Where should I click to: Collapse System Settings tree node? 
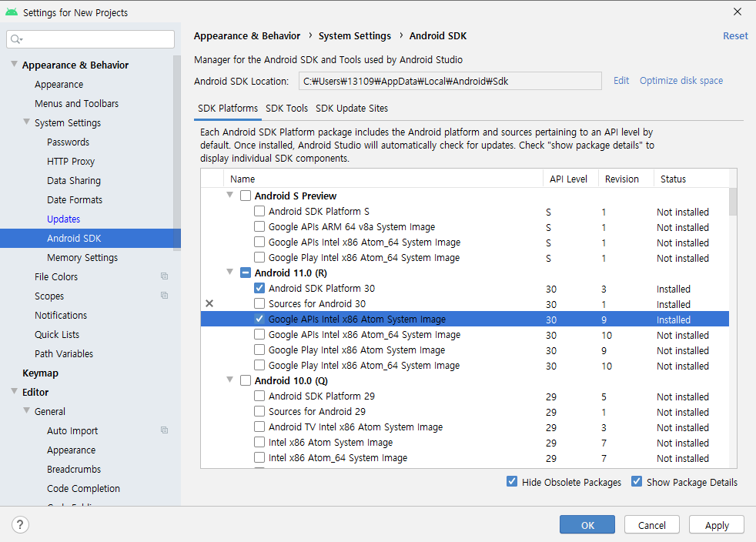(x=26, y=122)
